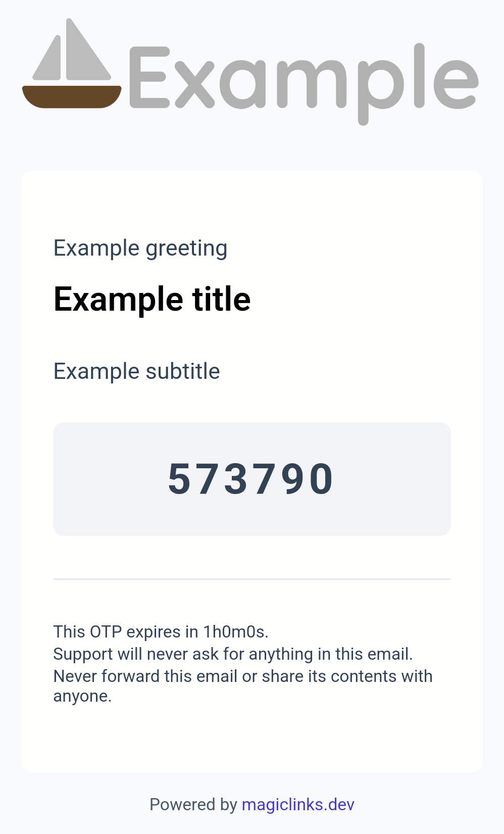The height and width of the screenshot is (834, 504).
Task: Open the magiclinks.dev link
Action: point(298,804)
